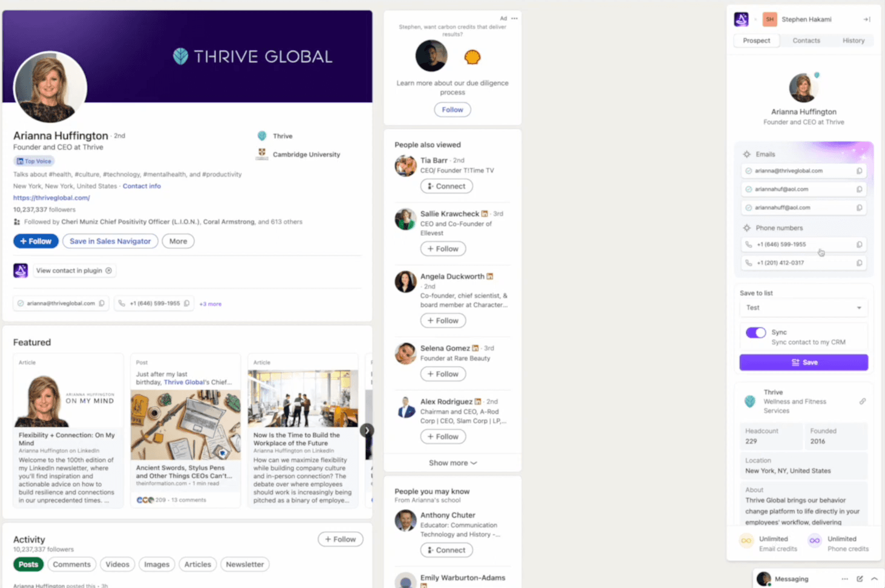Disable the Sync contact to my CRM toggle

(756, 332)
